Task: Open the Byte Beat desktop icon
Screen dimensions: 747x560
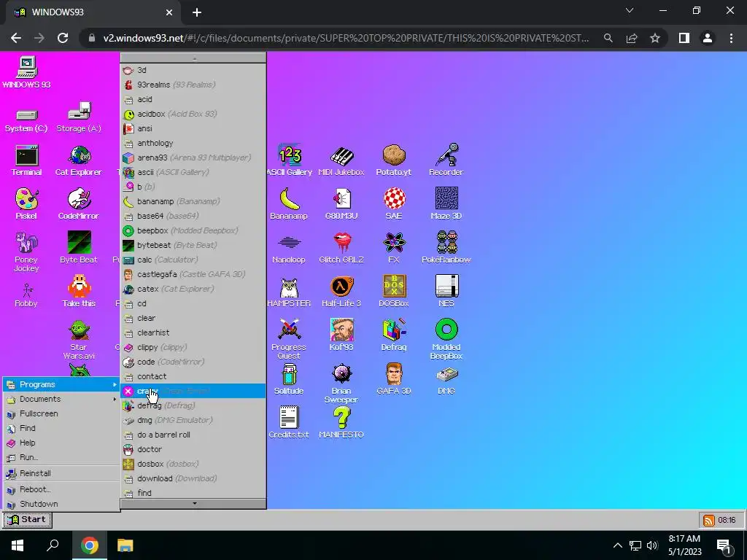Action: (x=79, y=248)
